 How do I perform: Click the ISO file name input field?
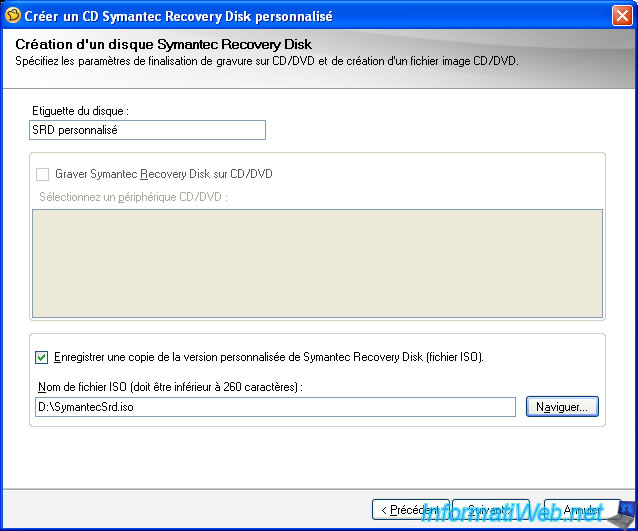coord(275,407)
